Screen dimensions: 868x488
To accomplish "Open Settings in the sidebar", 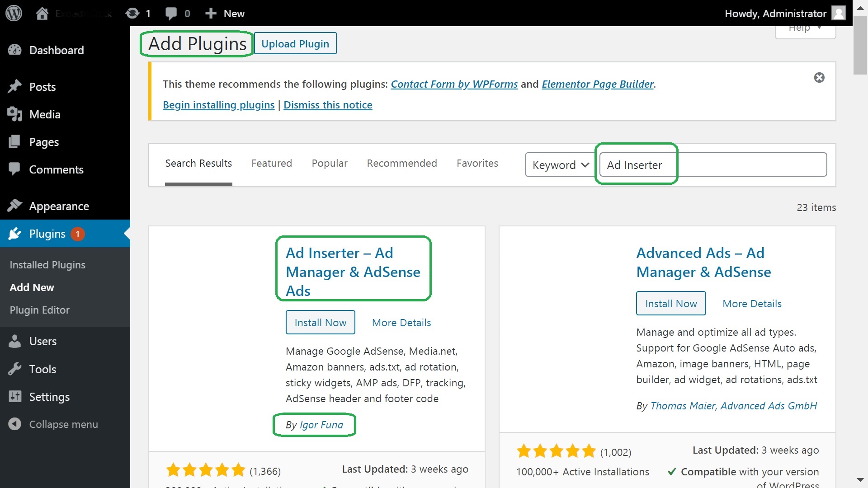I will (x=49, y=397).
